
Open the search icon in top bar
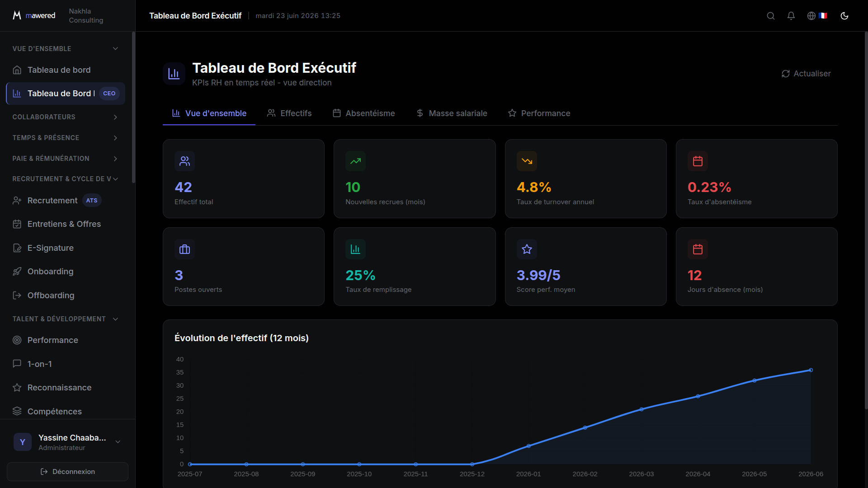point(771,16)
